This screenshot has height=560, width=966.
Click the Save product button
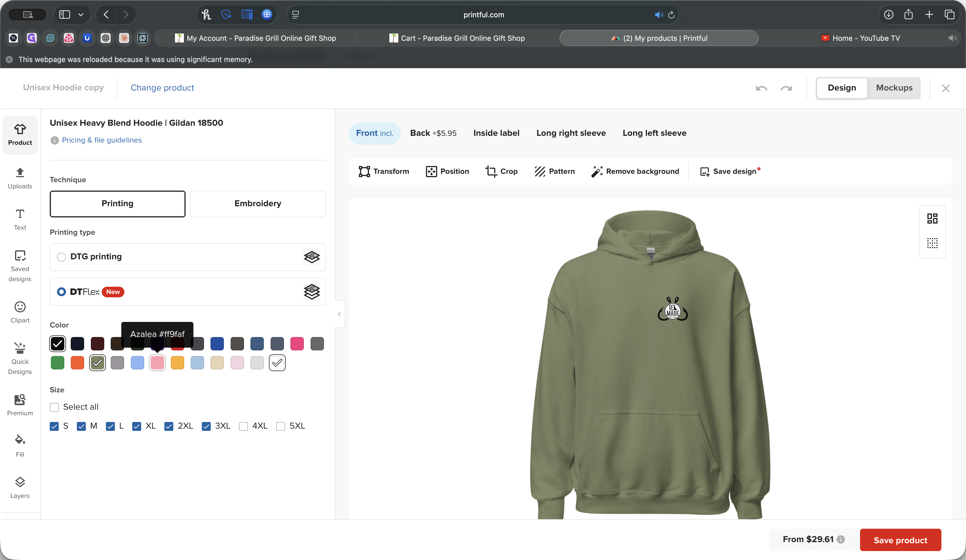pyautogui.click(x=900, y=540)
